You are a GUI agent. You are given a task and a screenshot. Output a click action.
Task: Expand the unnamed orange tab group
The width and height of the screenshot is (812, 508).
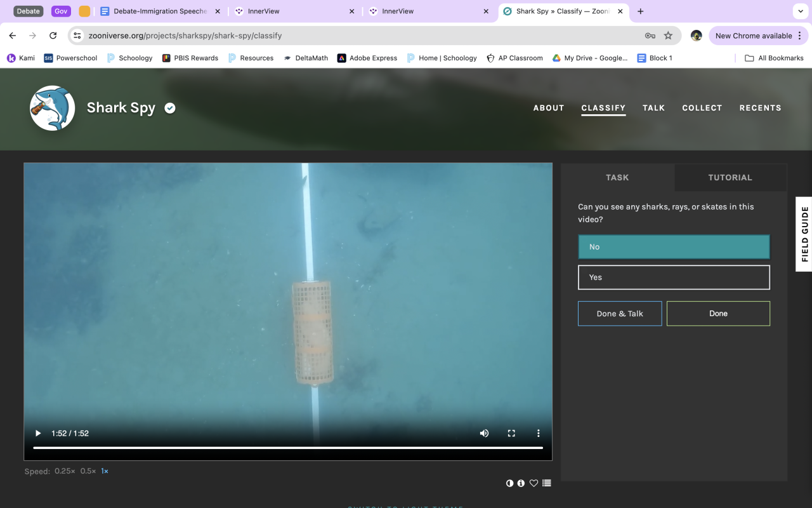tap(84, 11)
